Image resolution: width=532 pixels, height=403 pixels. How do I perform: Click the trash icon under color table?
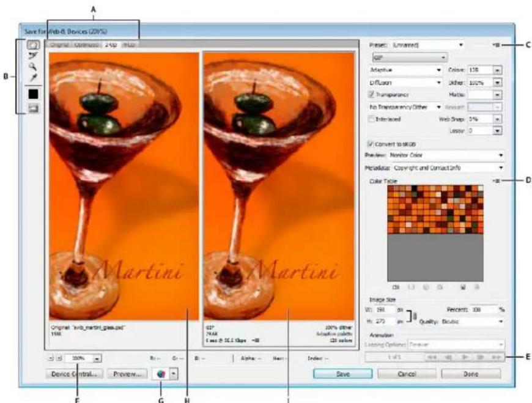pyautogui.click(x=477, y=287)
